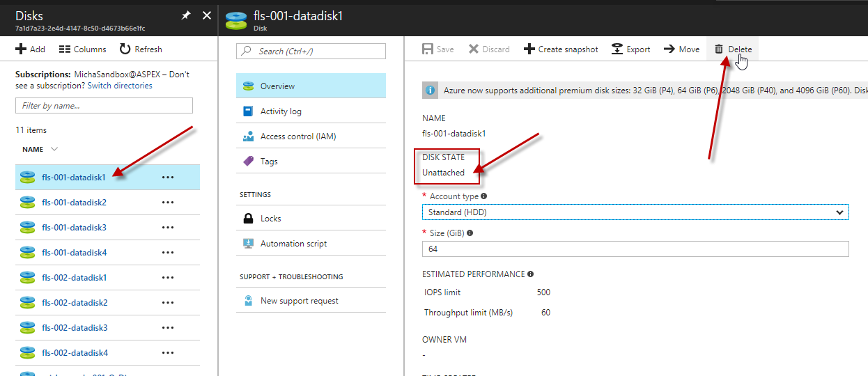Click the '11 items' count text

pyautogui.click(x=31, y=130)
